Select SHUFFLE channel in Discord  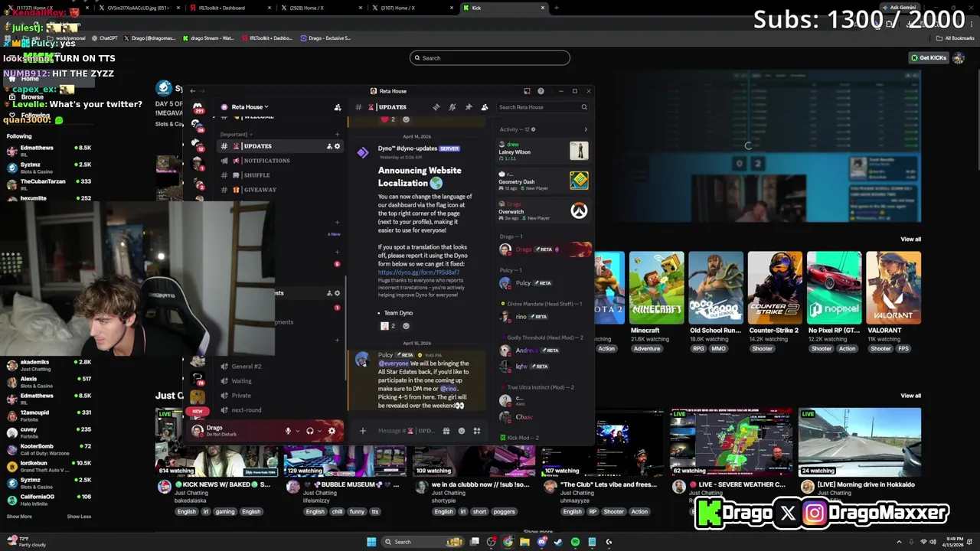(256, 175)
